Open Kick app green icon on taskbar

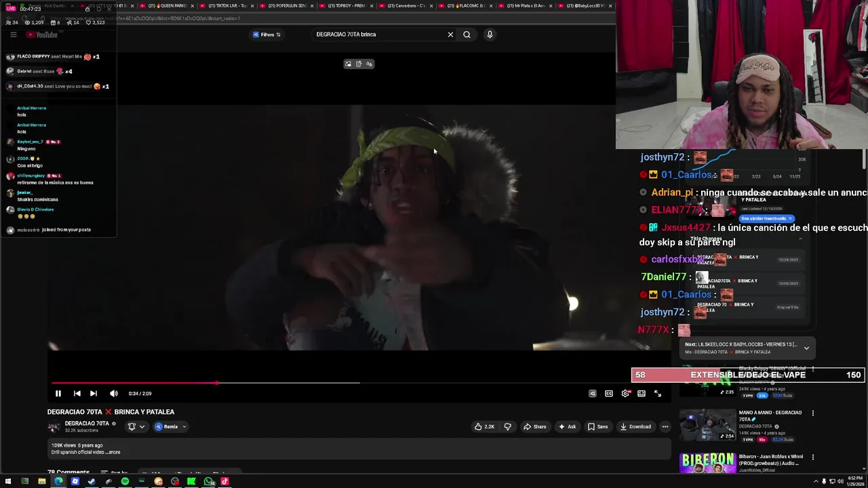pos(191,481)
